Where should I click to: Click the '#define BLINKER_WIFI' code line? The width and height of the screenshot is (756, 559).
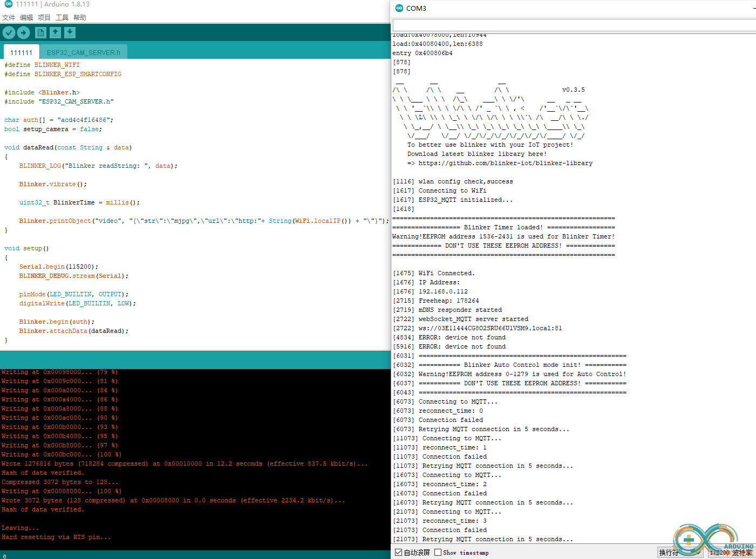pyautogui.click(x=42, y=65)
